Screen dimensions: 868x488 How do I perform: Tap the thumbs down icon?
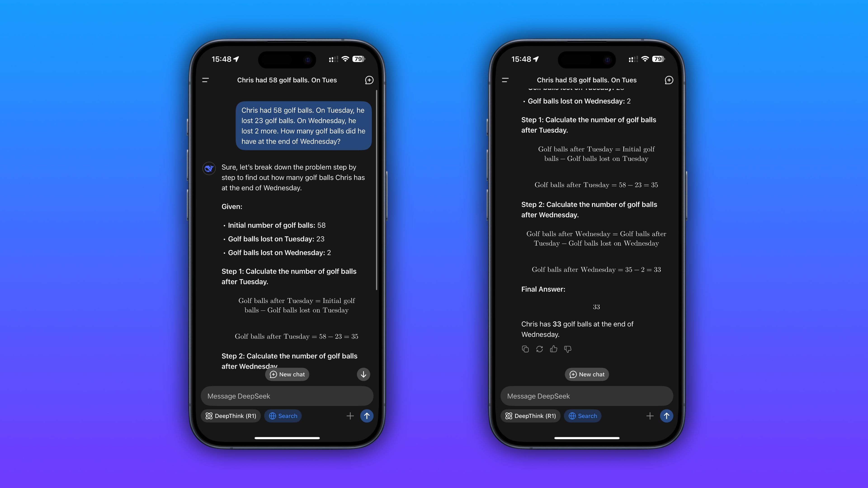point(568,349)
